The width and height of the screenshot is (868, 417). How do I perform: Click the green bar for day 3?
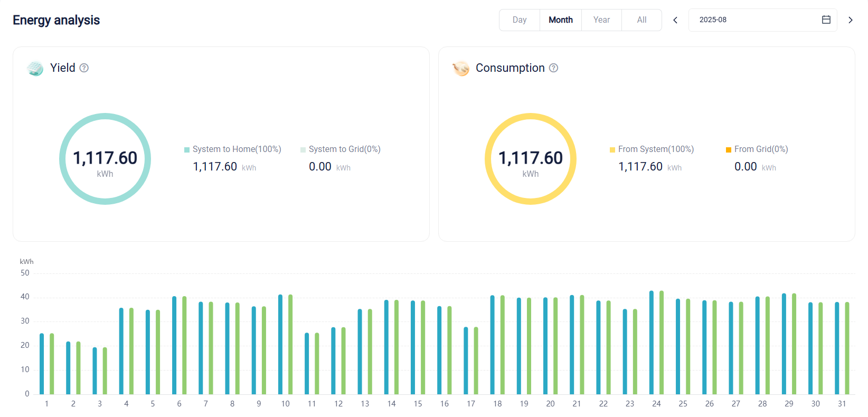click(105, 371)
